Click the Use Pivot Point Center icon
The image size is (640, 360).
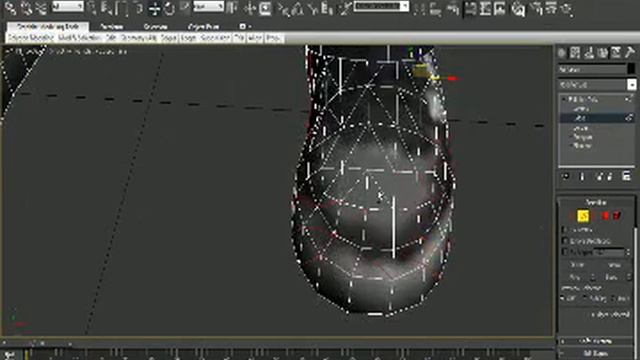point(233,8)
